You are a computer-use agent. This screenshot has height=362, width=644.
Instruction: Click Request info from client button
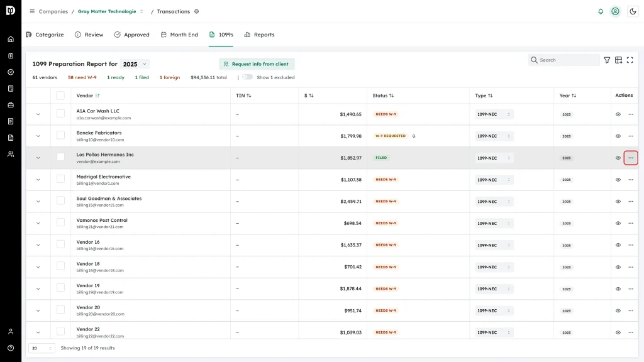click(257, 64)
